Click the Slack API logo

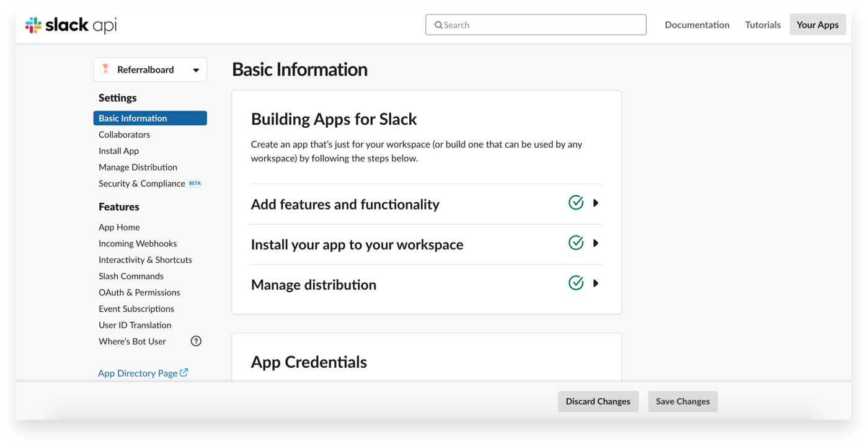pyautogui.click(x=71, y=25)
